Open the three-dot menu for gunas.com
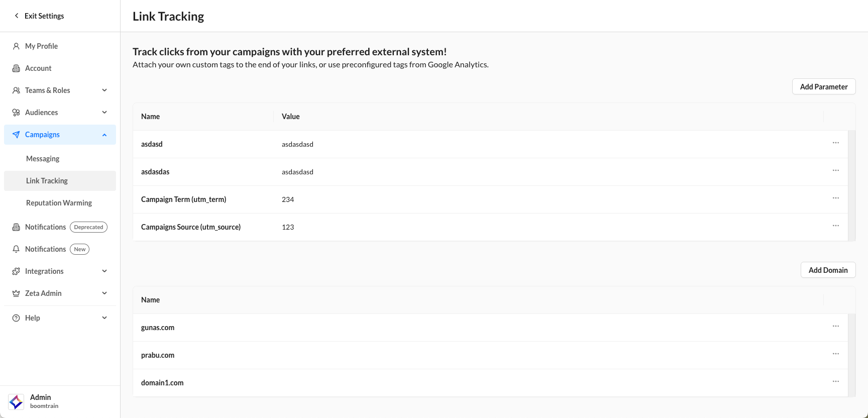The image size is (868, 418). (835, 327)
